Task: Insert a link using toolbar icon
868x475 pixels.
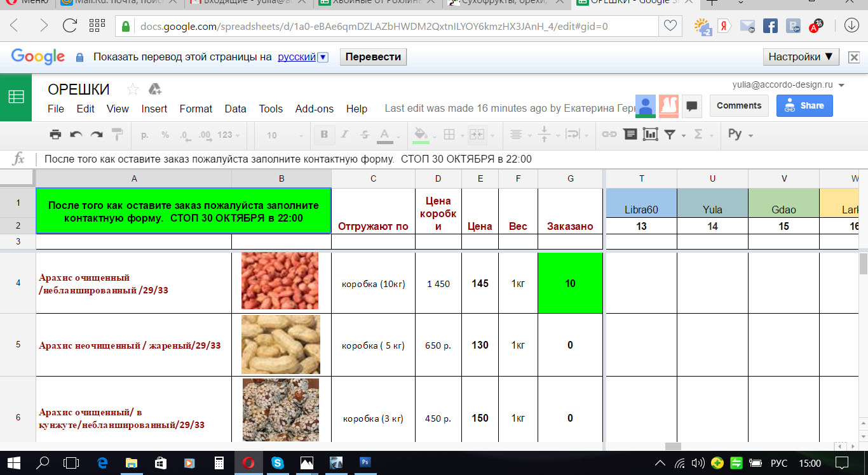Action: (609, 135)
